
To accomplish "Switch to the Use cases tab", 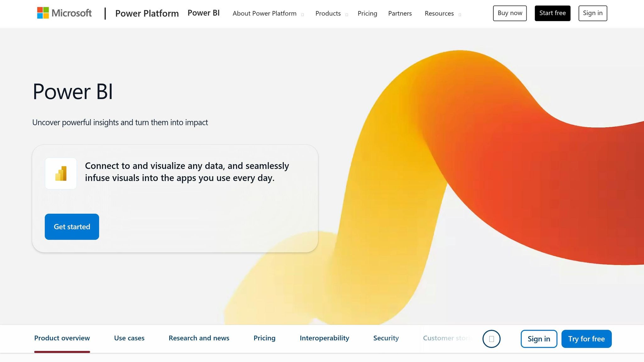I will click(x=129, y=338).
